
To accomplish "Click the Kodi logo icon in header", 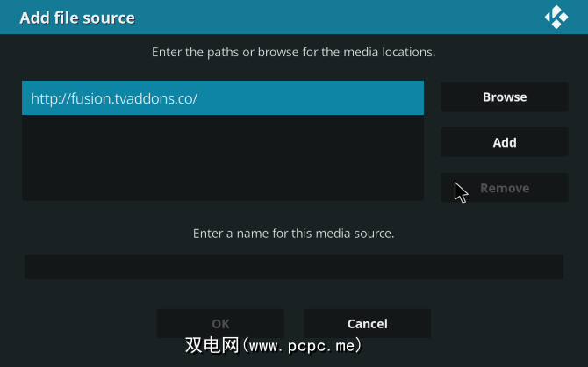I will click(x=556, y=18).
